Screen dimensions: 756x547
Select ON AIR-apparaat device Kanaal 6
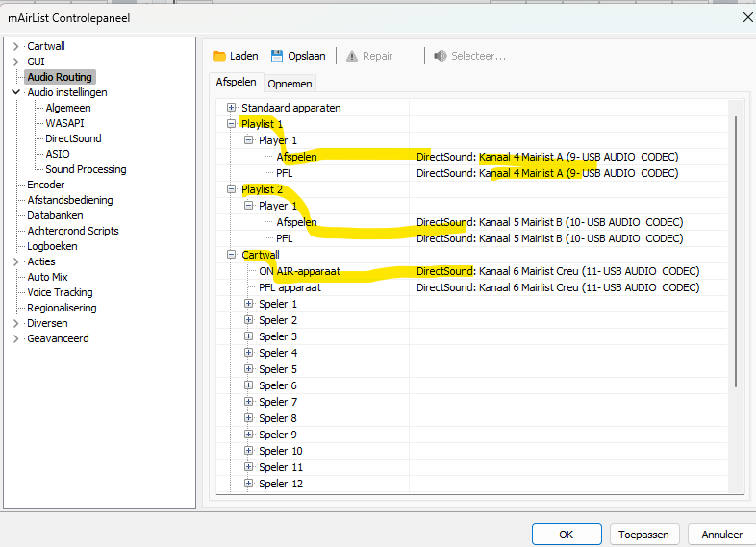click(558, 271)
